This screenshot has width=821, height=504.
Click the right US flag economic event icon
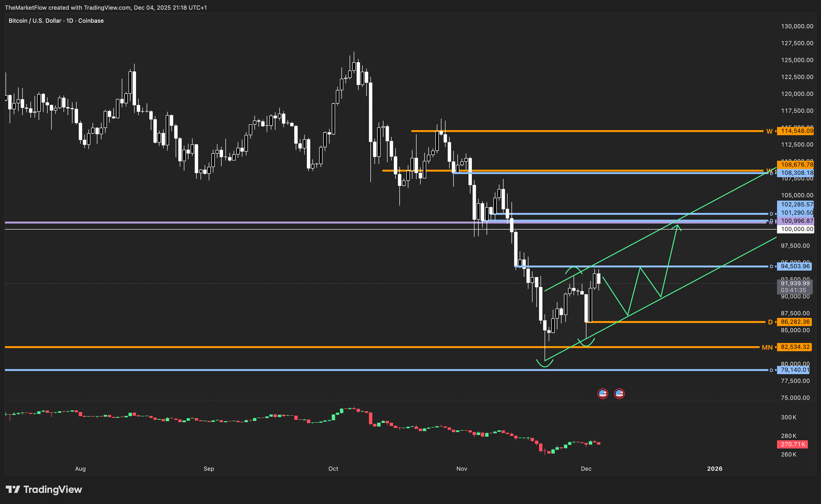619,394
